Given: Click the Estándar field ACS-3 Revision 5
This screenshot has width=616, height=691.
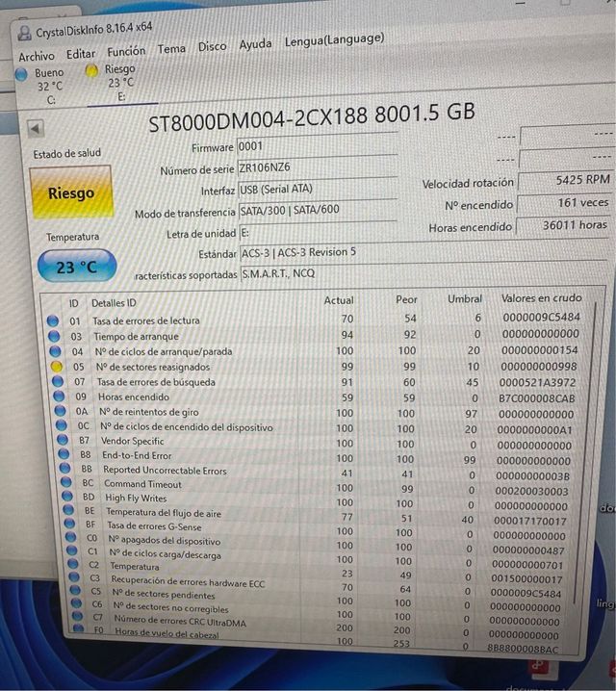Looking at the screenshot, I should click(x=423, y=252).
